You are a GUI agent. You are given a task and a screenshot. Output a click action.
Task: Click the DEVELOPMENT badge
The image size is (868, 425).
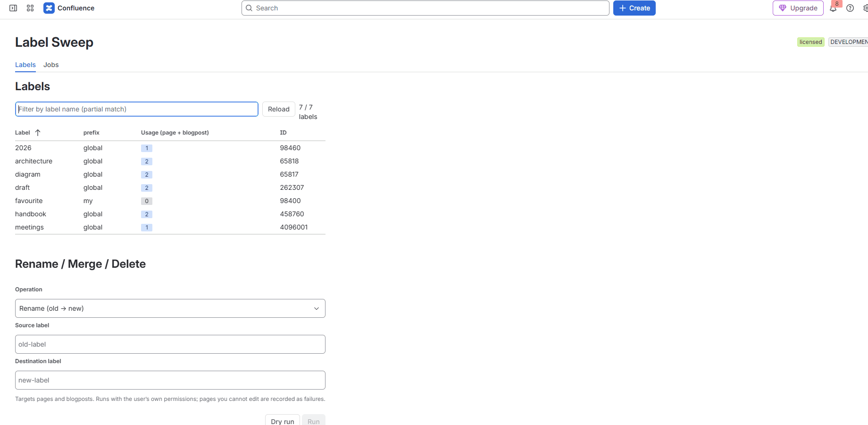848,42
